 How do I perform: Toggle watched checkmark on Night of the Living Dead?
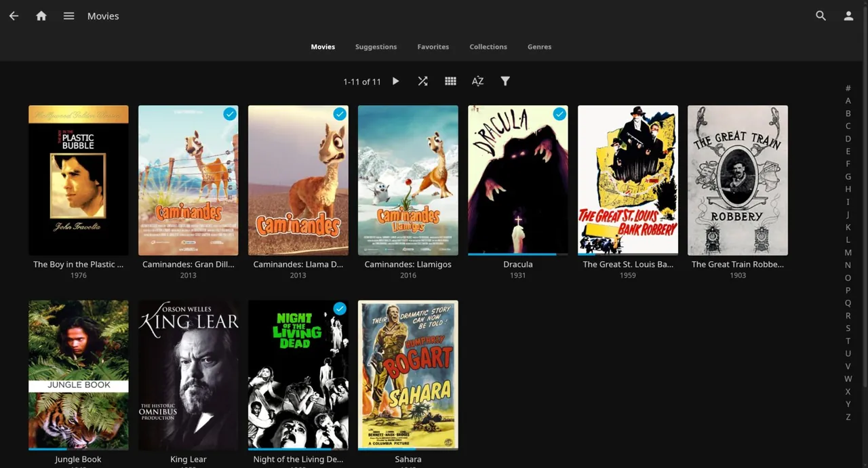click(340, 309)
